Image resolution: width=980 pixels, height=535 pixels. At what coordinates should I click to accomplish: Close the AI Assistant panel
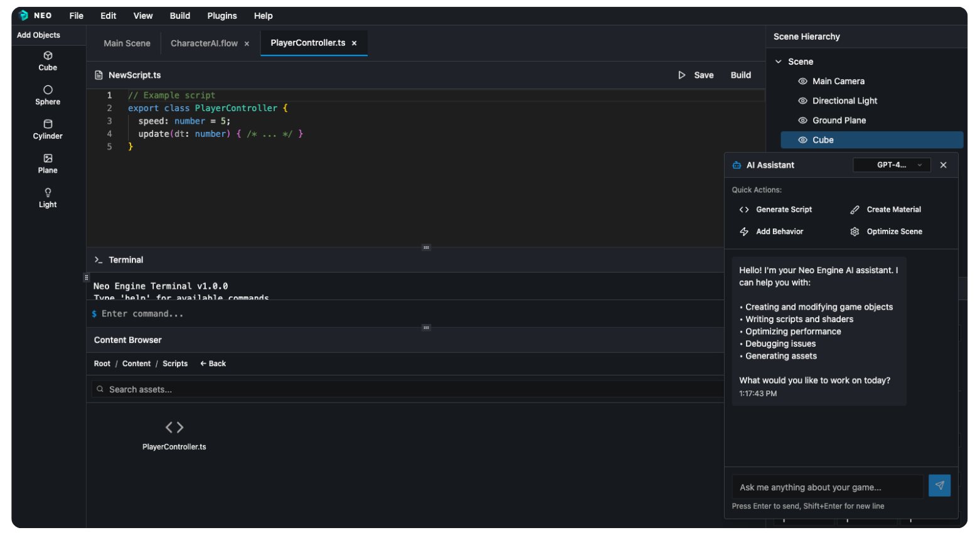pyautogui.click(x=943, y=165)
